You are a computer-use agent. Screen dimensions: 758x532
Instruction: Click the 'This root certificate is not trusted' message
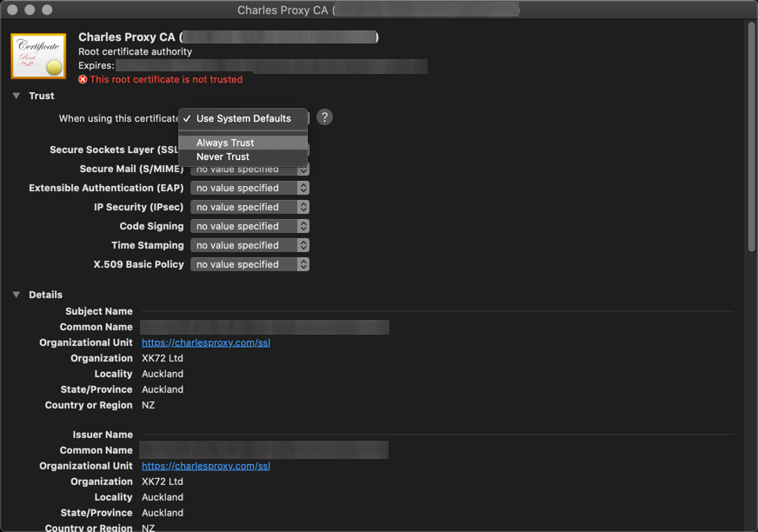[x=166, y=79]
